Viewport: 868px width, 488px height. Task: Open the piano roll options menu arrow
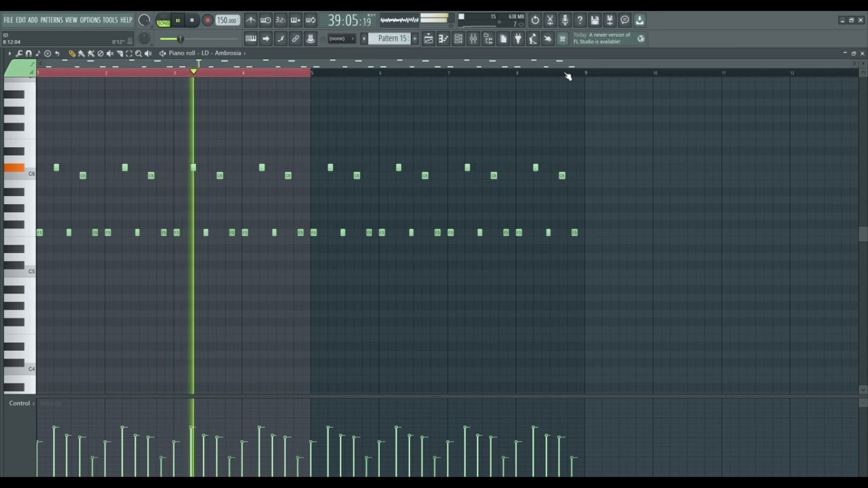tap(9, 53)
